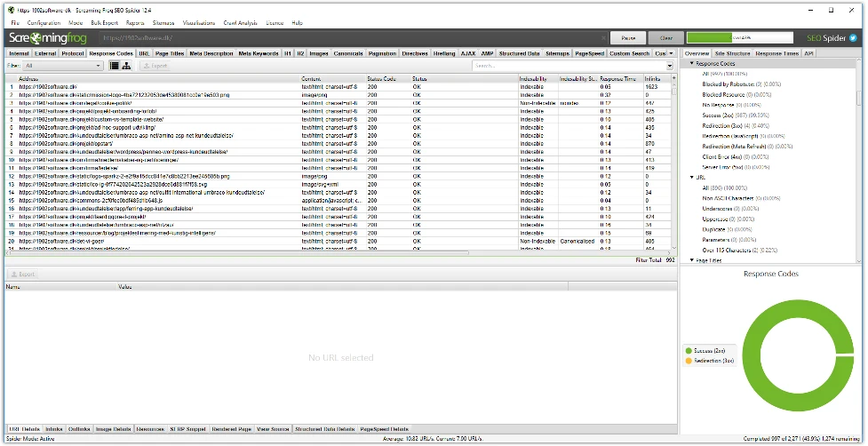Image resolution: width=868 pixels, height=446 pixels.
Task: Open the Mode menu
Action: 76,23
